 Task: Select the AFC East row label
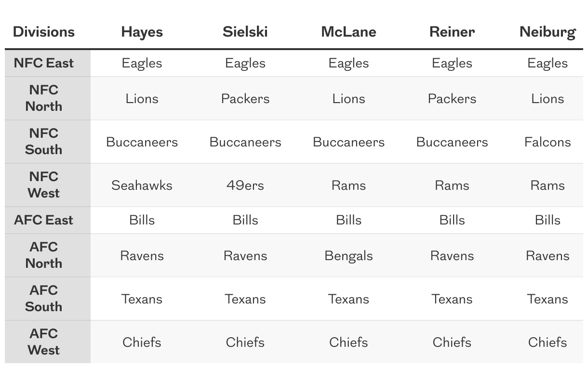click(44, 220)
